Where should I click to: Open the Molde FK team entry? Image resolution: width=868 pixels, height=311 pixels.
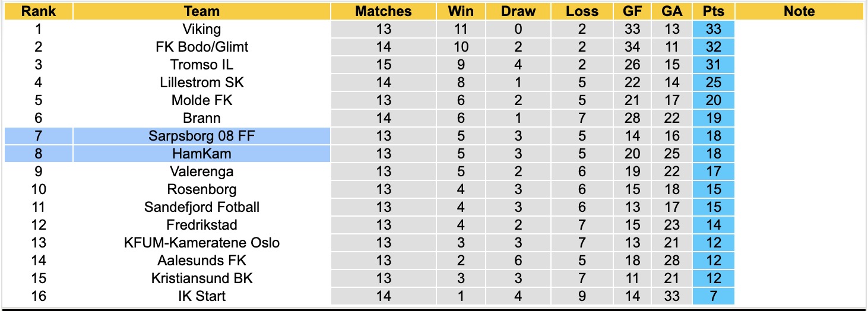click(x=202, y=100)
